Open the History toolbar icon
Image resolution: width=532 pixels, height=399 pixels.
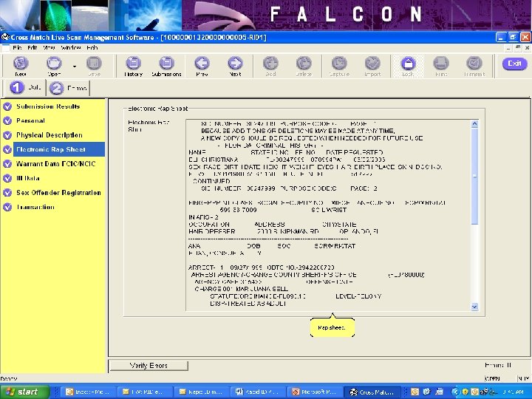(133, 65)
